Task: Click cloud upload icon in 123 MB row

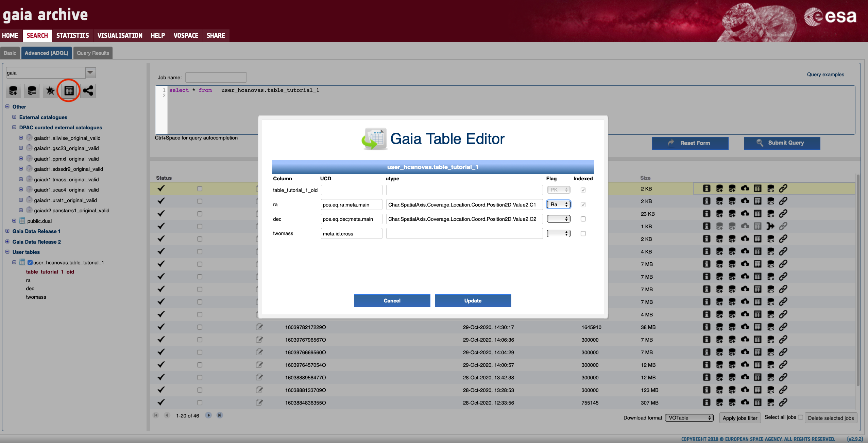Action: point(745,390)
